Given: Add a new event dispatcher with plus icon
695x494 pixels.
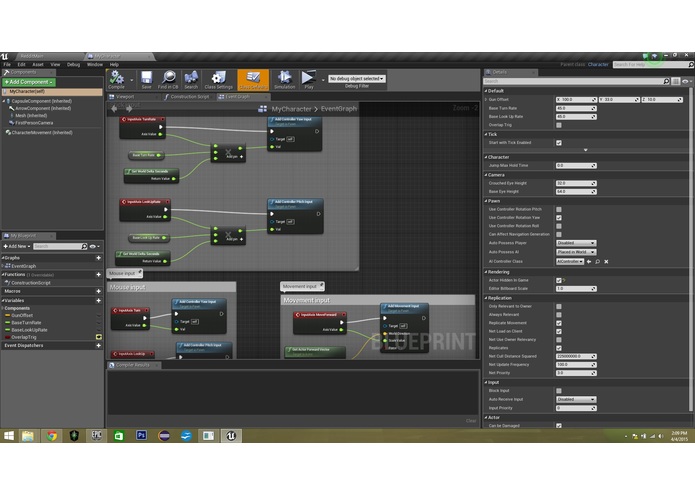Looking at the screenshot, I should tap(98, 346).
